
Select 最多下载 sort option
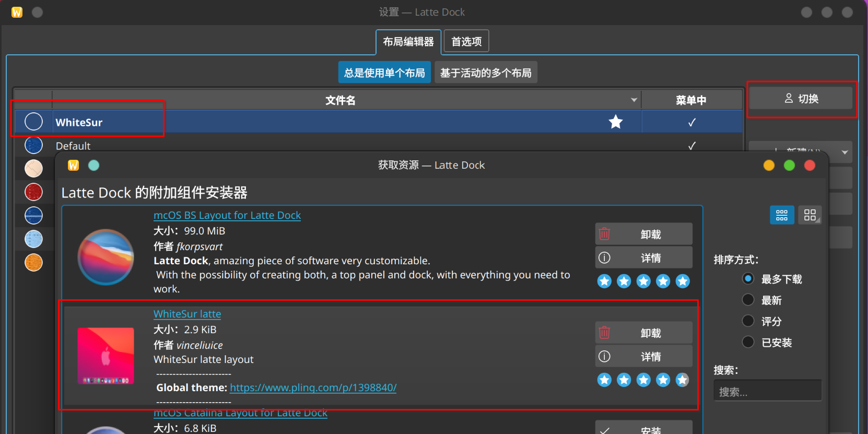[772, 279]
